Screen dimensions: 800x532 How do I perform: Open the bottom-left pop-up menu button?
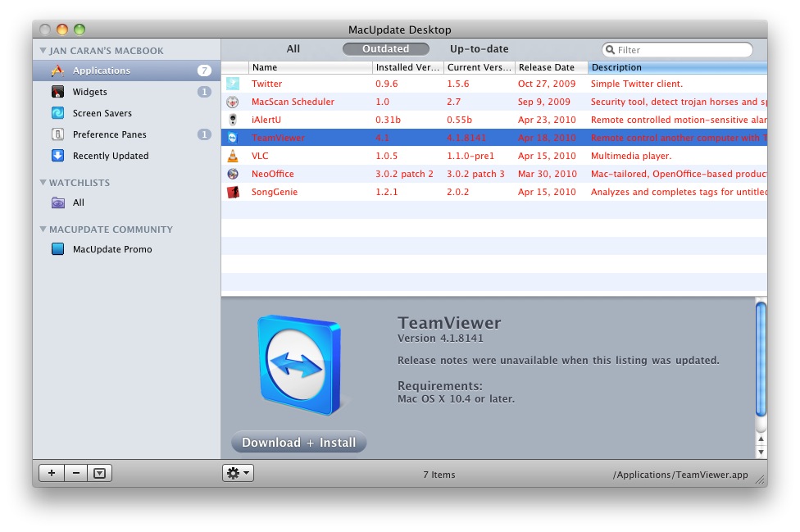pyautogui.click(x=99, y=473)
